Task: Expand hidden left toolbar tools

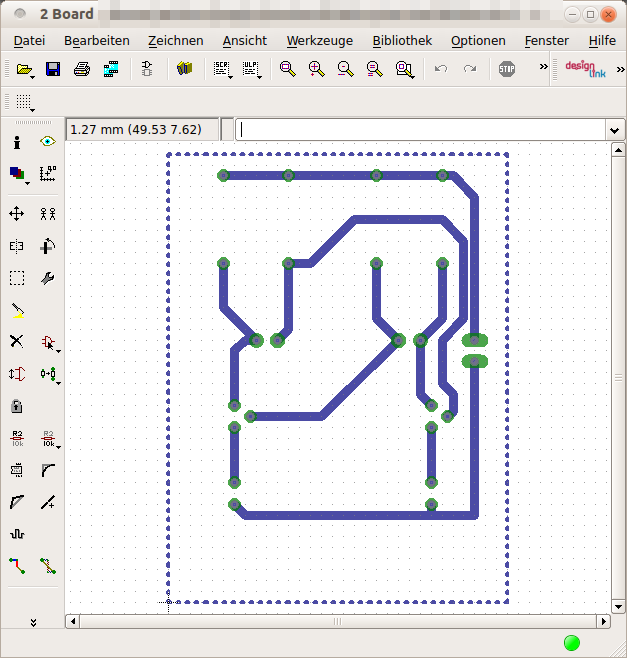Action: 33,622
